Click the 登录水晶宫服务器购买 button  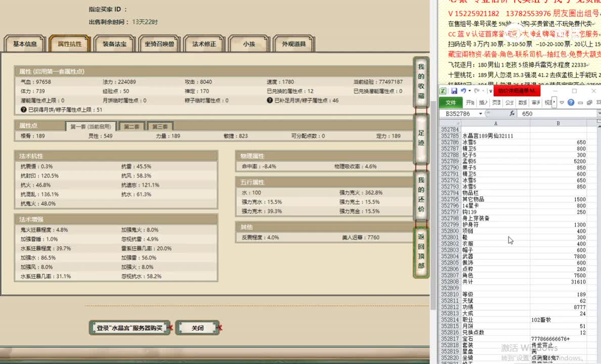130,328
